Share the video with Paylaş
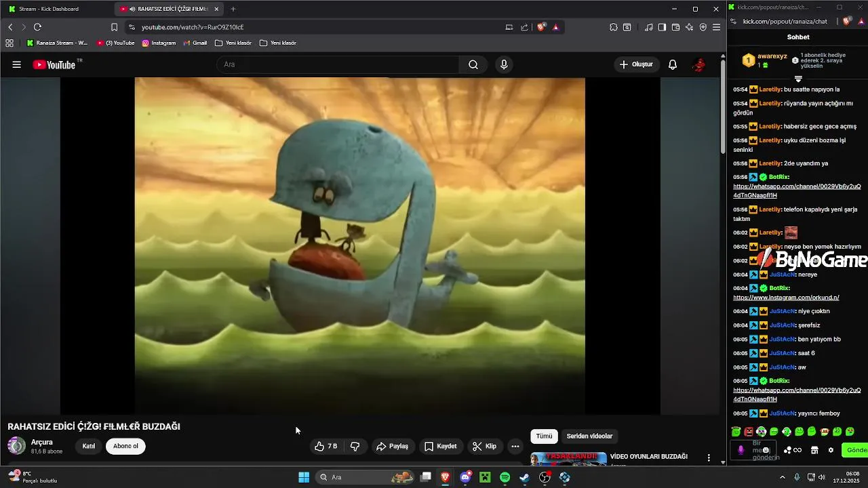Image resolution: width=868 pixels, height=488 pixels. coord(392,446)
